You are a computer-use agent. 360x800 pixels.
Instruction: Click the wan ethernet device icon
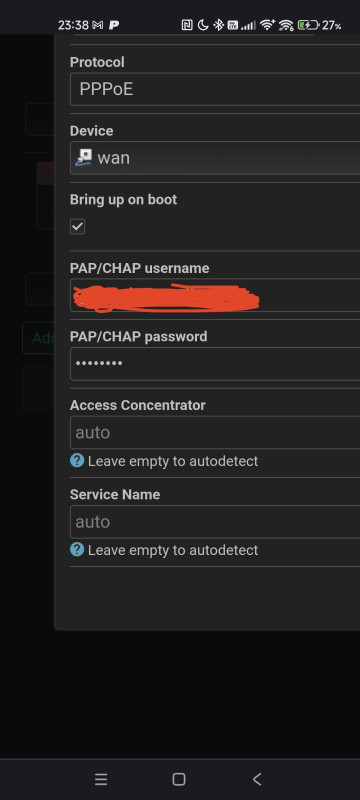click(x=83, y=158)
